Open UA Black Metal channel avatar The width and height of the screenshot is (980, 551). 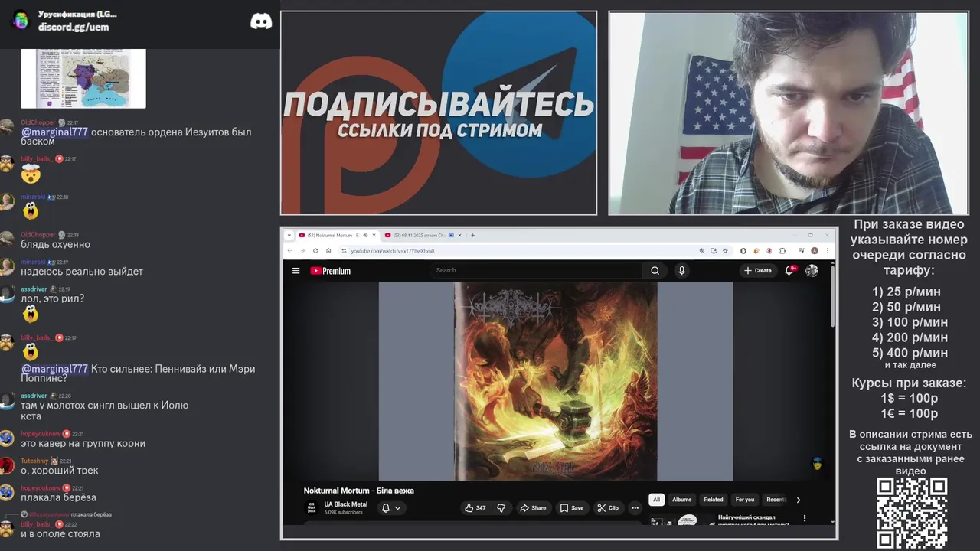click(x=312, y=507)
